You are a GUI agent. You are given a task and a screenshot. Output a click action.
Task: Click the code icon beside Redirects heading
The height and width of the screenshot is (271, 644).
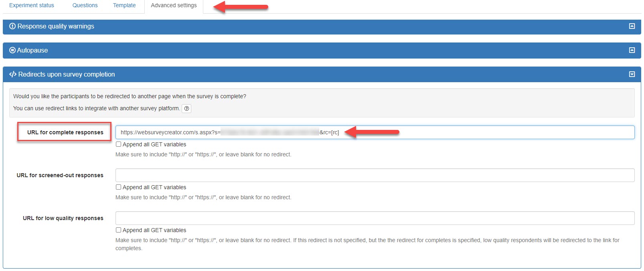coord(13,74)
